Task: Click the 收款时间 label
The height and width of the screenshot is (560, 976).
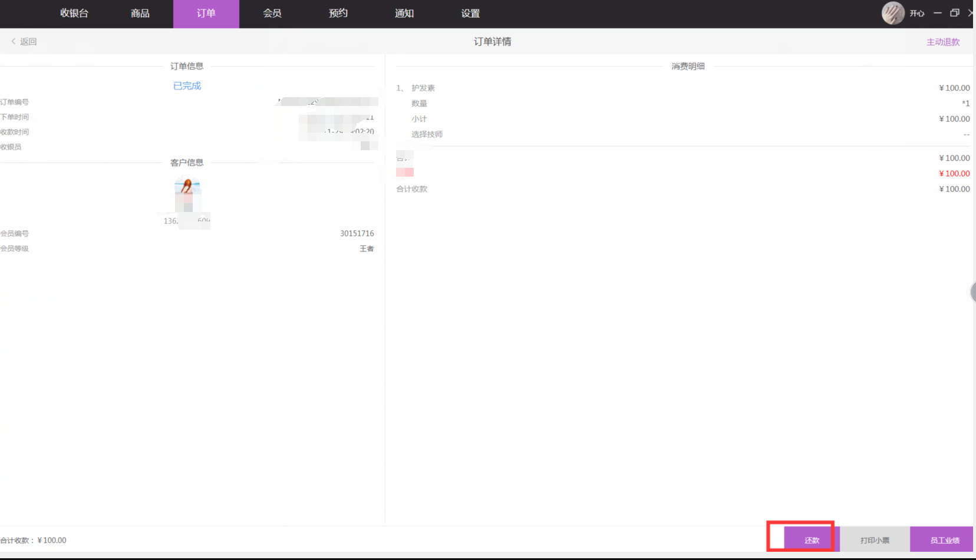Action: [x=14, y=132]
